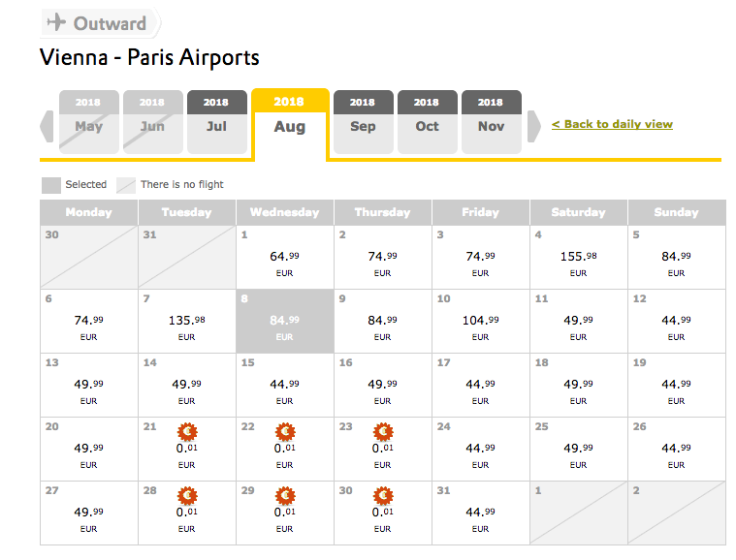Switch to the Jul 2018 tab
This screenshot has height=560, width=736.
tap(217, 121)
